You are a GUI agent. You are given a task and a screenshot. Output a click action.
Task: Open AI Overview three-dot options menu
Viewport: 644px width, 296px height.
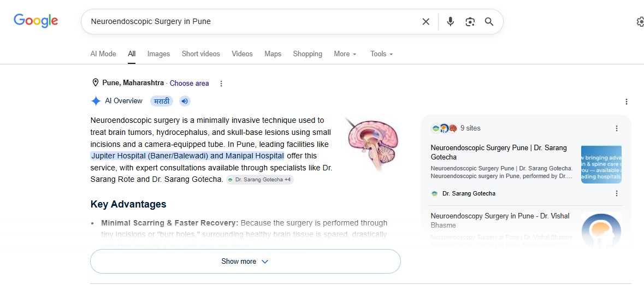[x=627, y=102]
